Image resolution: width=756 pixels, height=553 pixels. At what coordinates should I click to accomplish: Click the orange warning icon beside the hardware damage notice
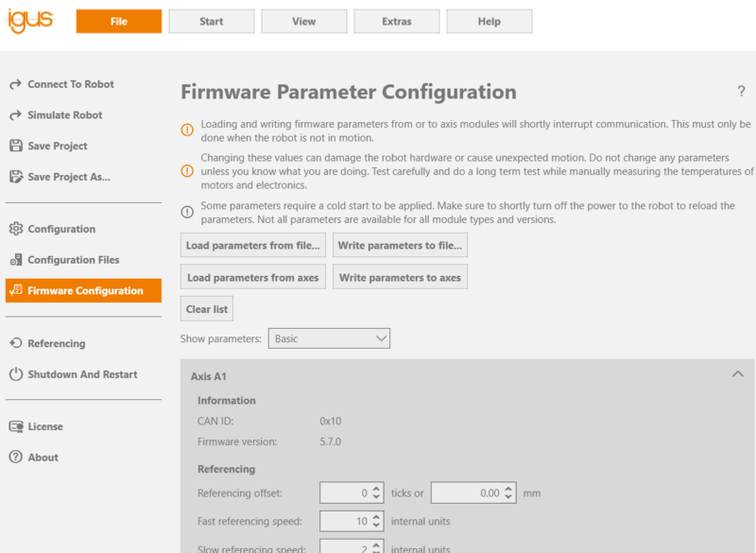[x=187, y=171]
